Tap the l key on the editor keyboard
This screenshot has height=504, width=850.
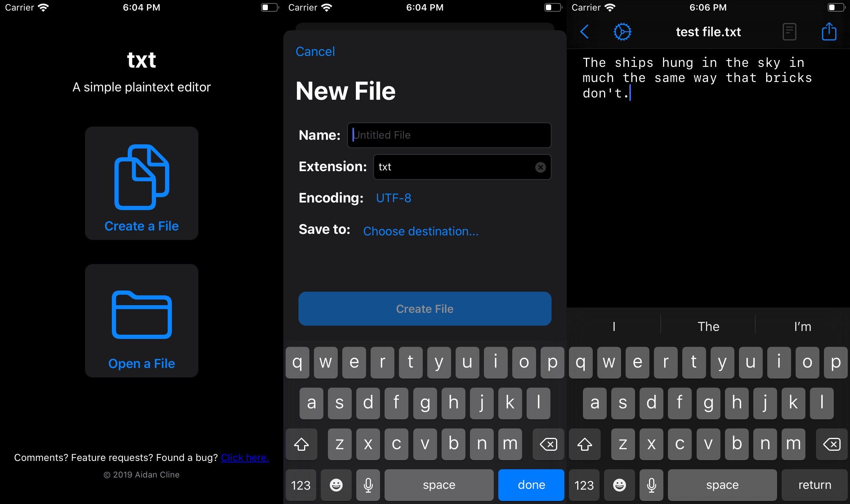pos(822,404)
